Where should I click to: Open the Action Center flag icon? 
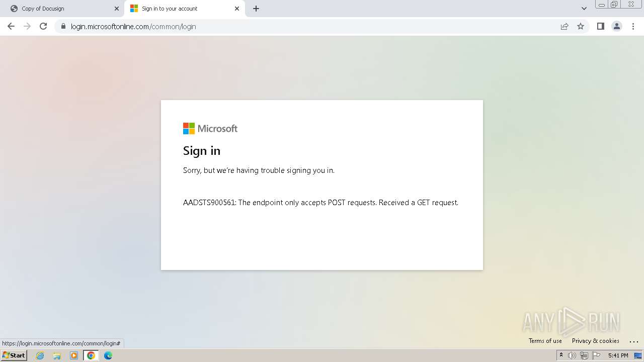[x=596, y=355]
